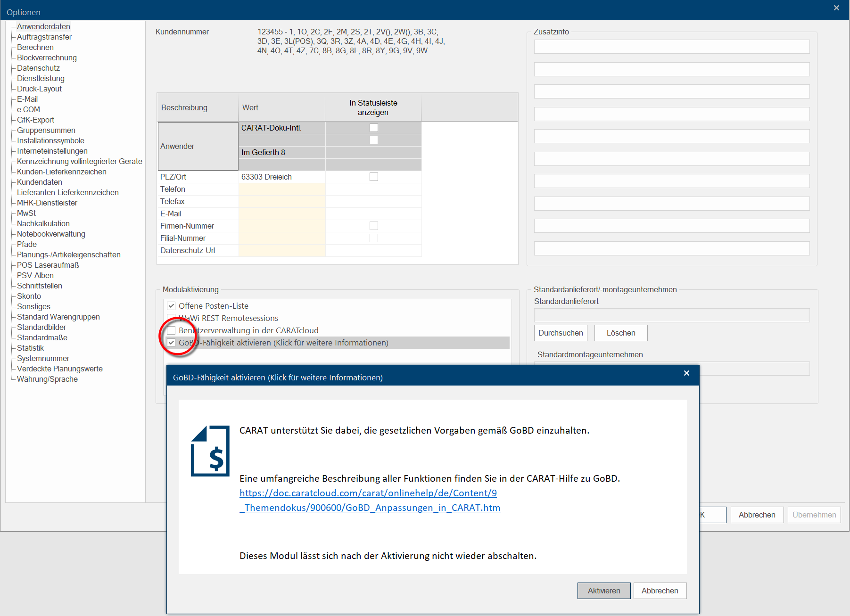Select GfK-Export category
Screen dimensions: 850x616
point(35,120)
